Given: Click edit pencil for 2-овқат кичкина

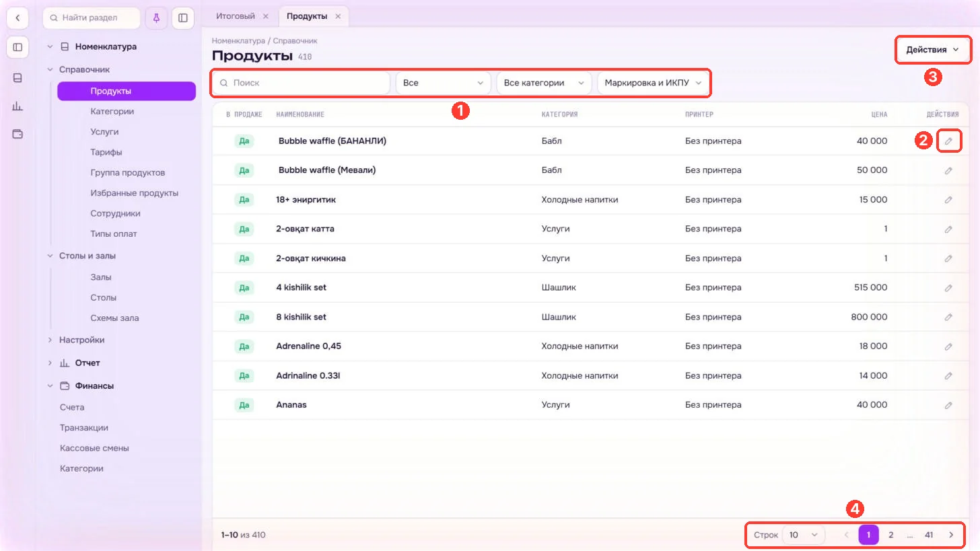Looking at the screenshot, I should (x=948, y=258).
